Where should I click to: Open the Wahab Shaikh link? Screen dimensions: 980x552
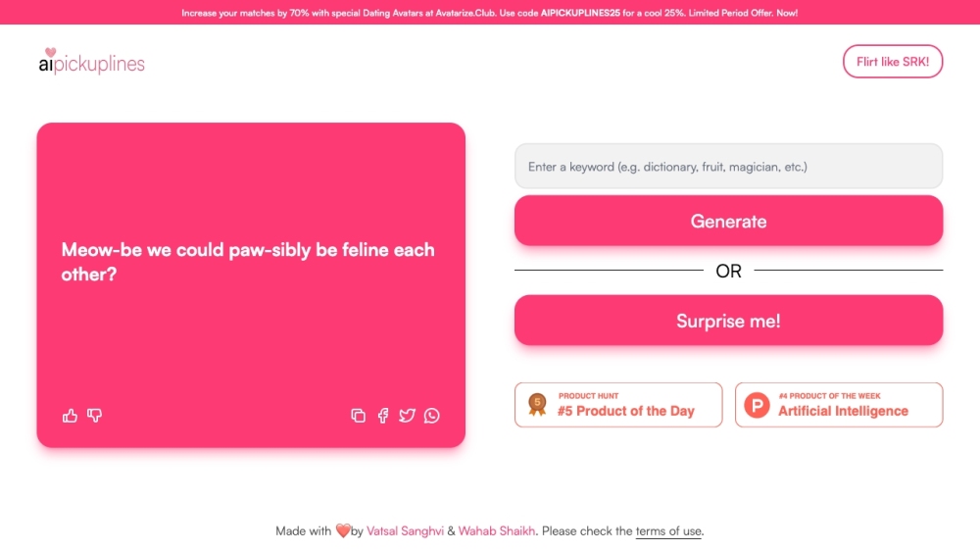point(496,531)
